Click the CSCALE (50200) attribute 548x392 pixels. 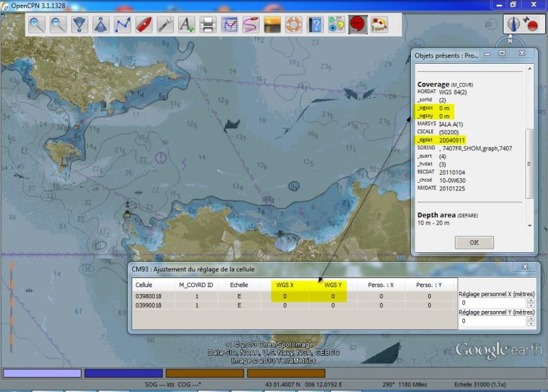(x=438, y=132)
